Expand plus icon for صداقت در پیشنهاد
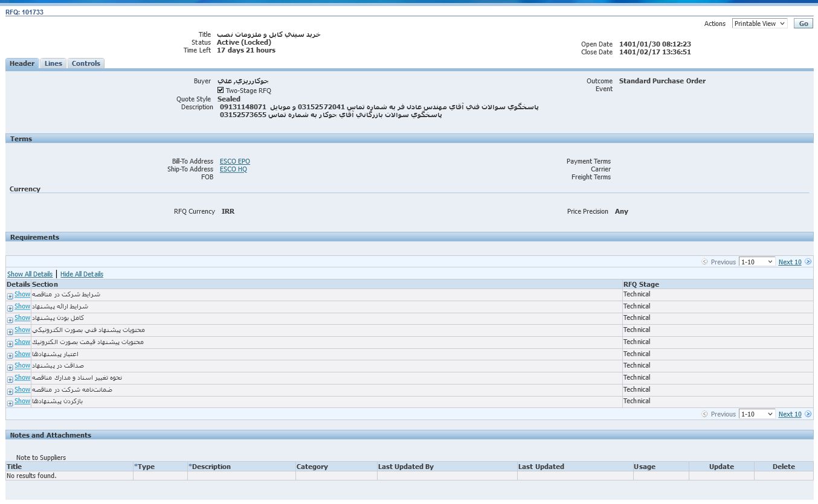Viewport: 818px width, 504px height. pos(10,368)
